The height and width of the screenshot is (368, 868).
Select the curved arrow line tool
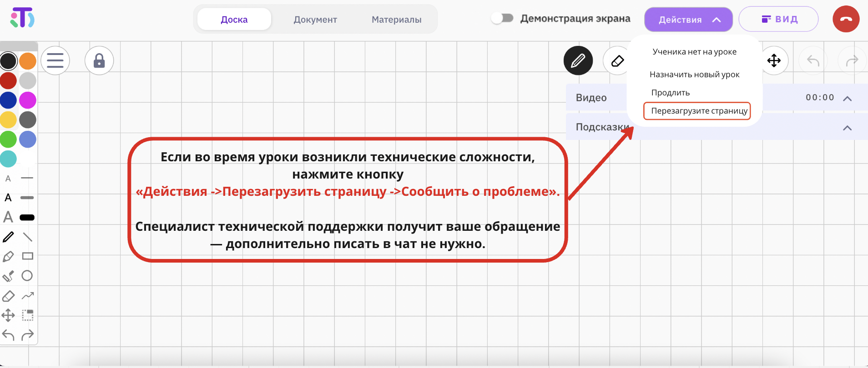click(x=28, y=296)
